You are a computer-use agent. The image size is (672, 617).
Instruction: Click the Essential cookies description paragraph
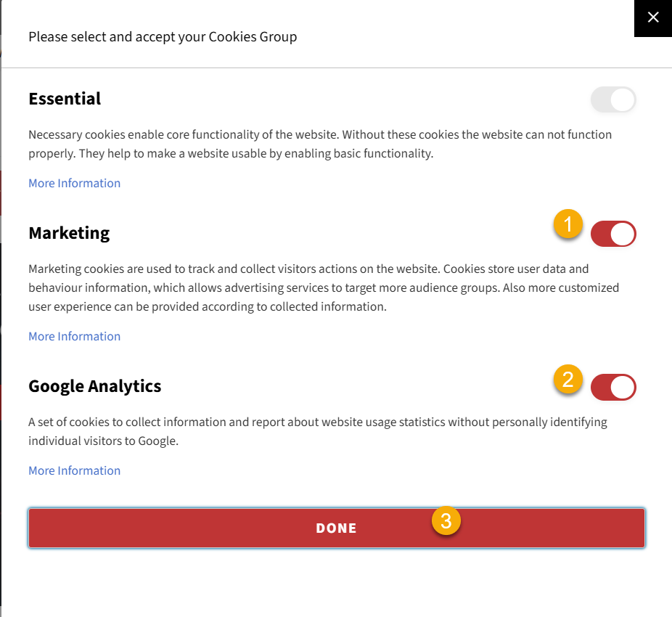[319, 144]
